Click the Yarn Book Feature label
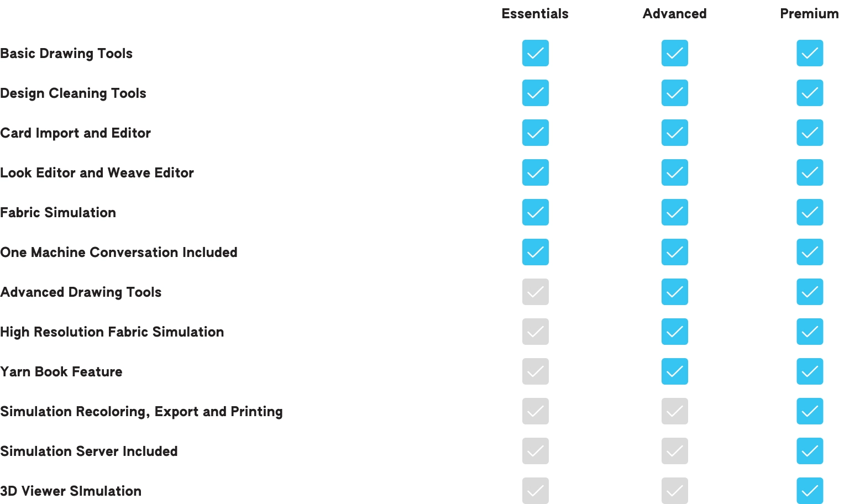 [x=61, y=372]
